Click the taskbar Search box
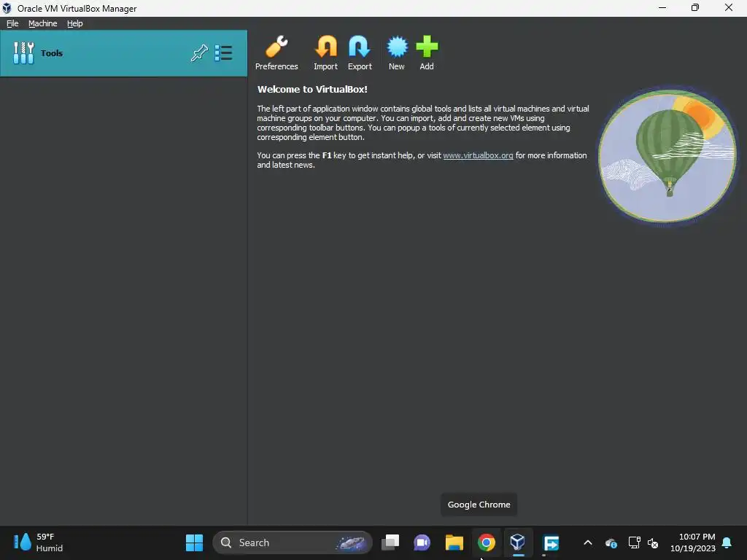 click(292, 542)
